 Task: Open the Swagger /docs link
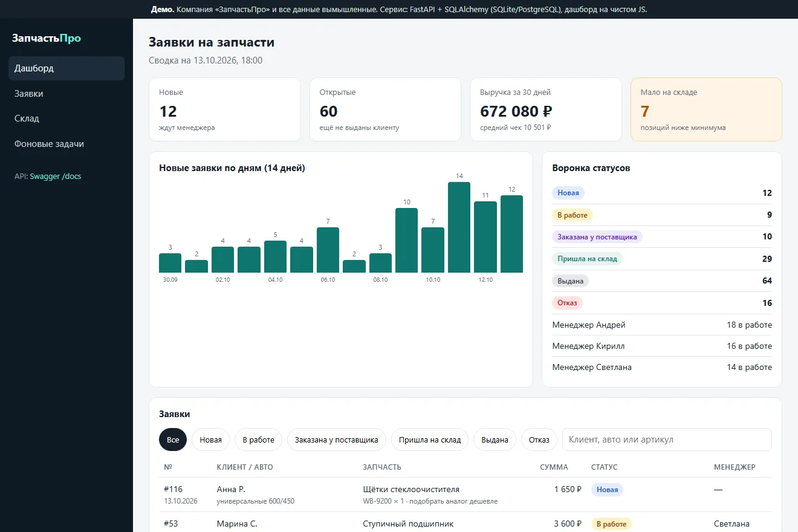56,177
